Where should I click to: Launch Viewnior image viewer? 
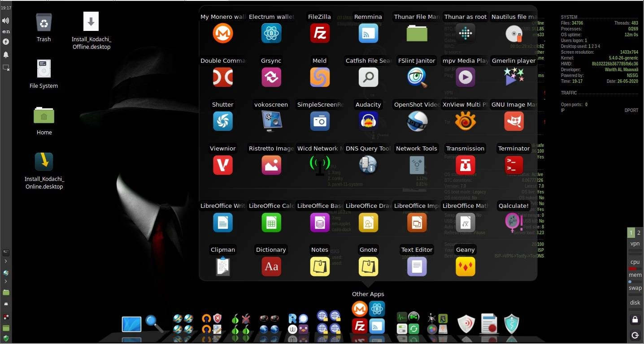tap(223, 165)
